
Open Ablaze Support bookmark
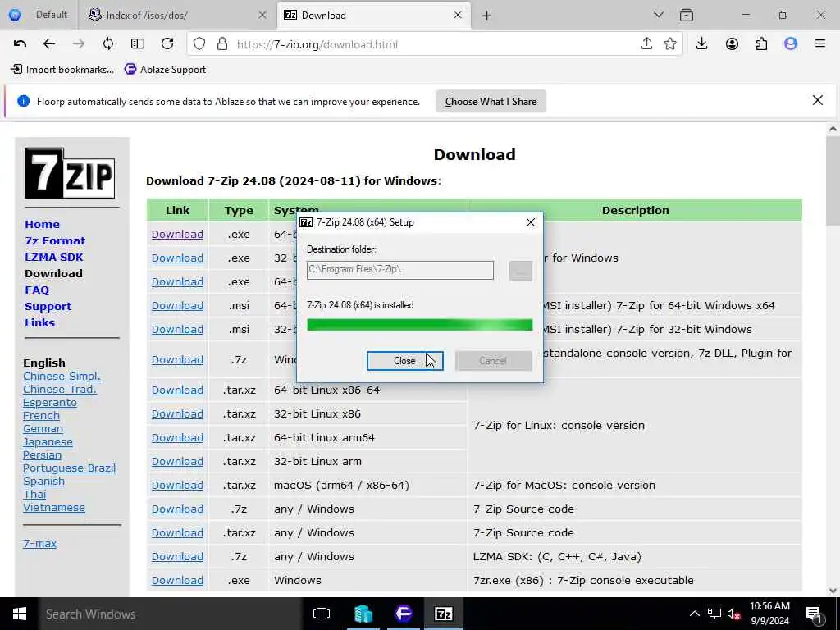166,70
